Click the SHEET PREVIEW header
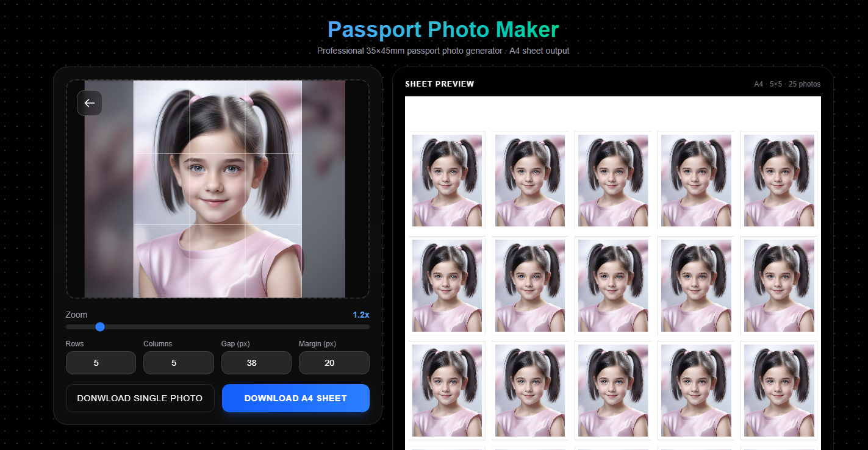 440,84
